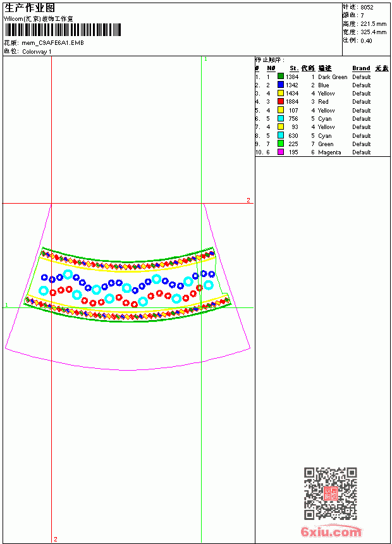Click the Red thread color swatch
This screenshot has height=544, width=392.
(x=281, y=102)
